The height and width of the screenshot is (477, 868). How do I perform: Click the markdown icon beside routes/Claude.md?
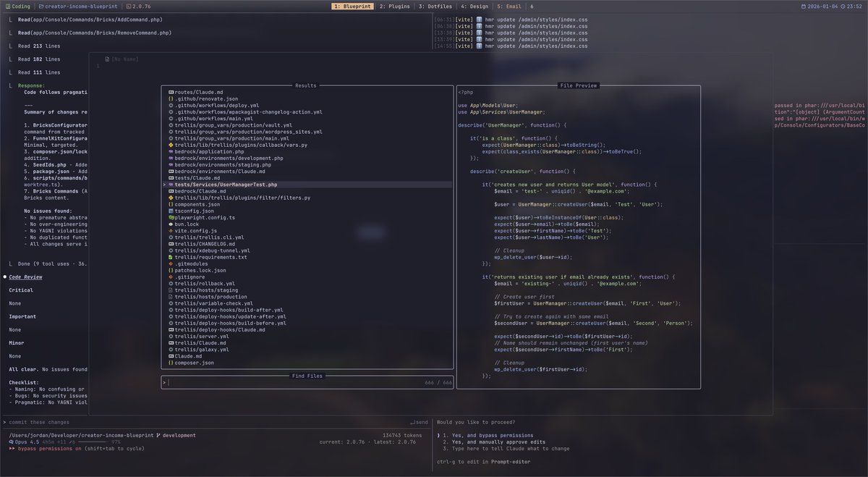pos(171,93)
